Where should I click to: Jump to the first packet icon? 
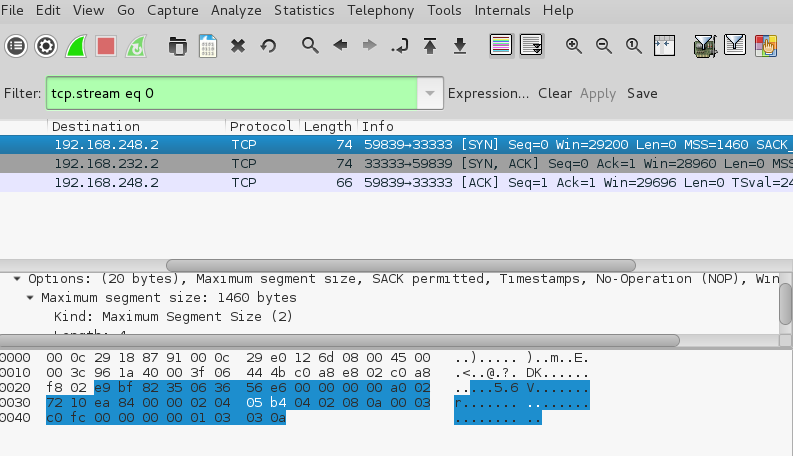coord(430,46)
